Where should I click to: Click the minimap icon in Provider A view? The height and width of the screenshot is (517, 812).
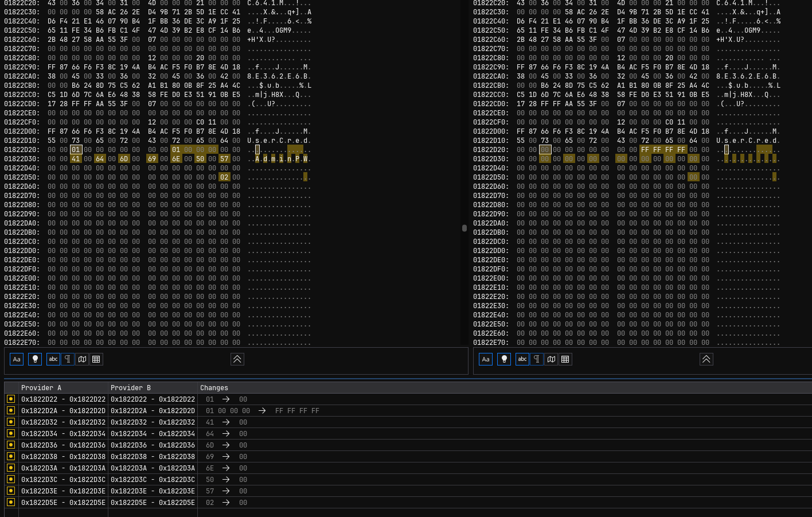click(82, 359)
